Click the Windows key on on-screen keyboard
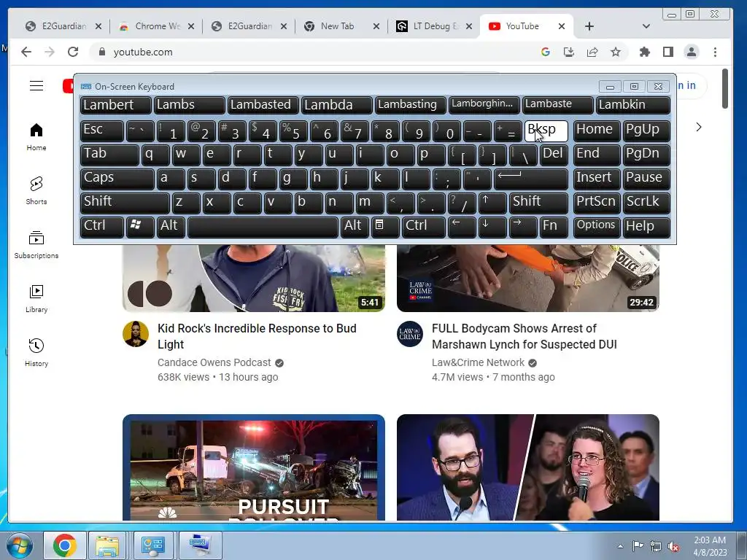The height and width of the screenshot is (560, 747). [x=140, y=227]
